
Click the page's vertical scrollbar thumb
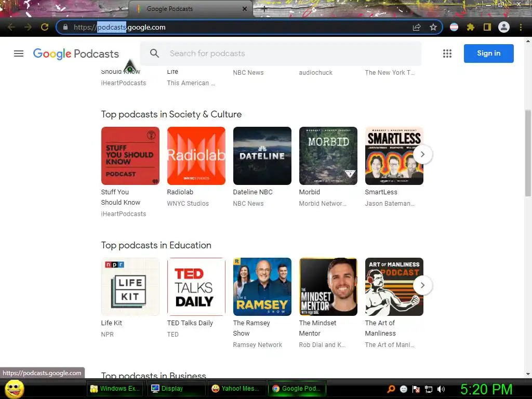tap(528, 153)
